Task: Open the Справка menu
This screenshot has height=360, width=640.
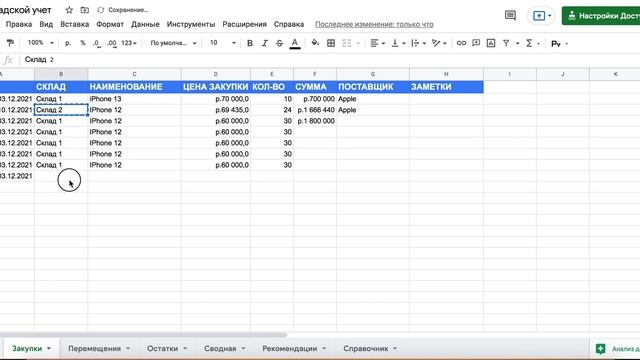Action: tap(289, 24)
